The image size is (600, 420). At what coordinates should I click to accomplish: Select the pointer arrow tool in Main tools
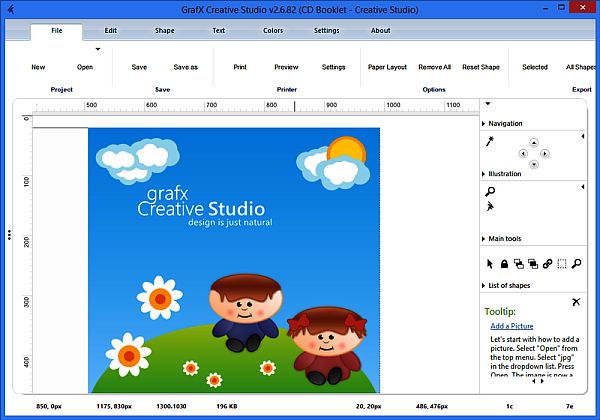[x=490, y=264]
